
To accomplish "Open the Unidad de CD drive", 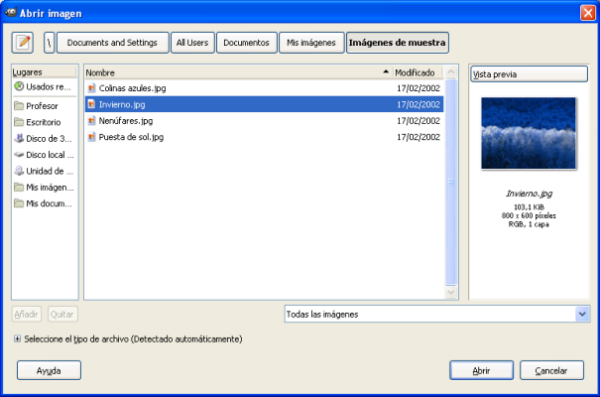I will coord(44,171).
